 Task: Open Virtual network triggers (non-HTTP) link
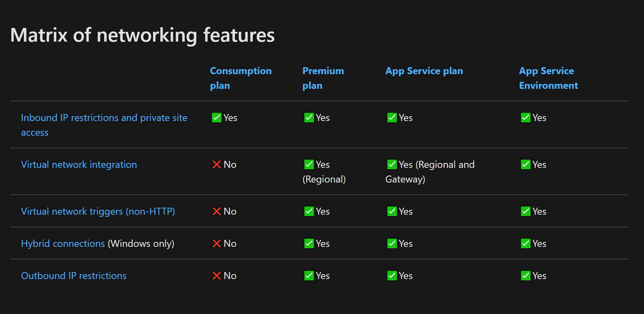coord(98,211)
